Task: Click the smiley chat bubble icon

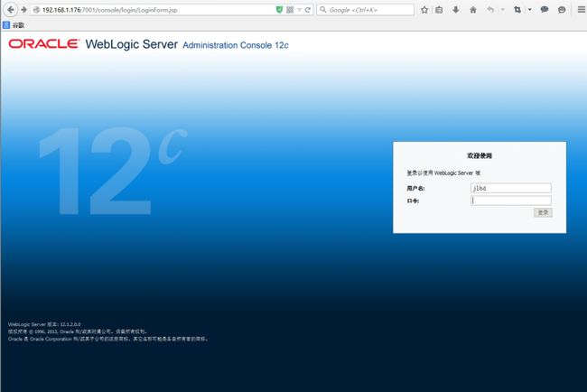Action: pyautogui.click(x=562, y=10)
